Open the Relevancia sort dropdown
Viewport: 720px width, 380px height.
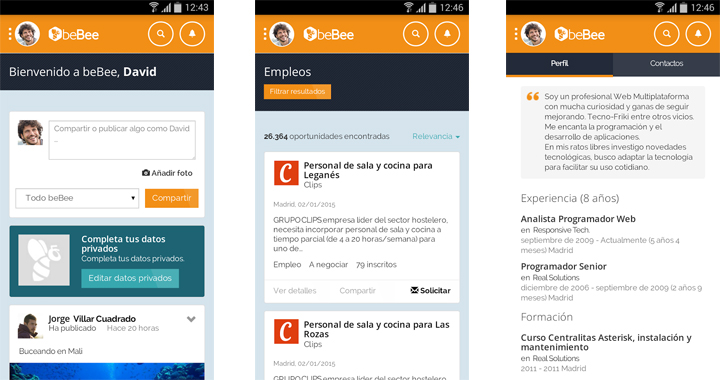(x=436, y=136)
